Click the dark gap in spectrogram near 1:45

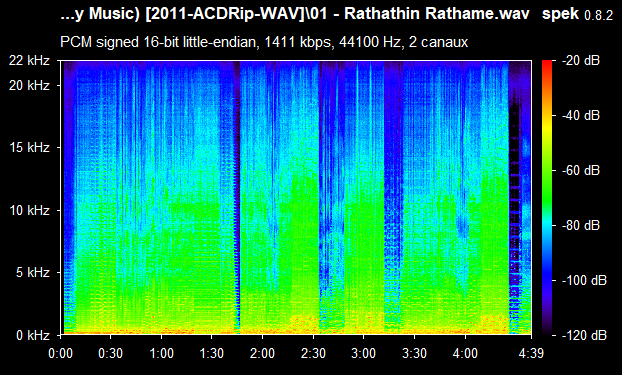click(x=236, y=194)
